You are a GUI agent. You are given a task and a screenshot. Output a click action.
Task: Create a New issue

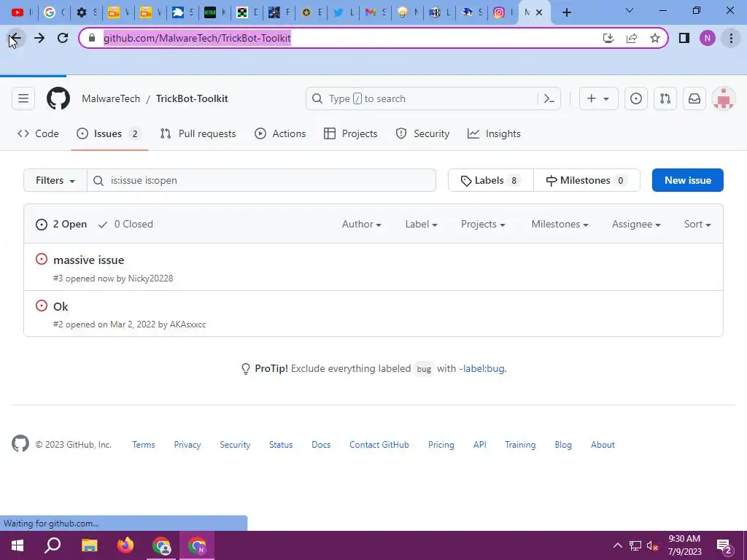pyautogui.click(x=687, y=181)
